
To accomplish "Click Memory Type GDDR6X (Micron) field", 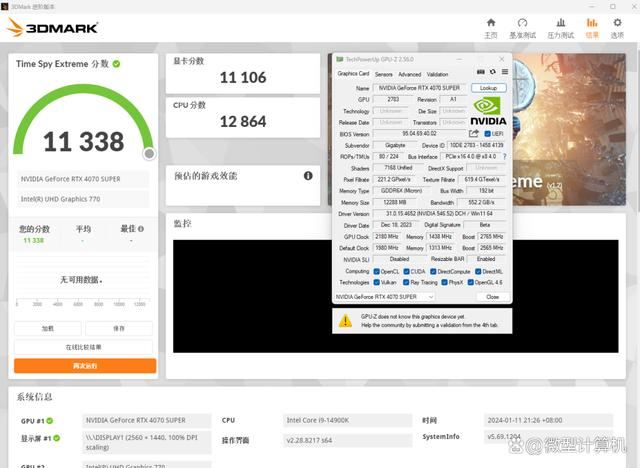I will [x=401, y=191].
